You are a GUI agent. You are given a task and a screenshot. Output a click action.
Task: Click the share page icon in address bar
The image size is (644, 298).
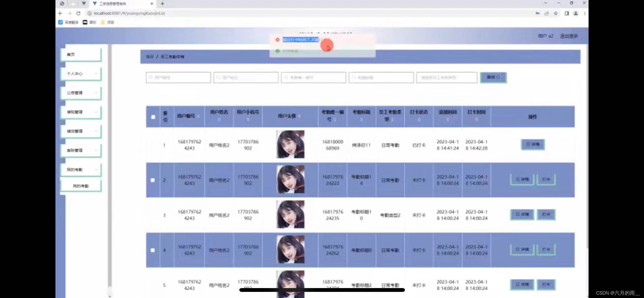click(x=546, y=13)
